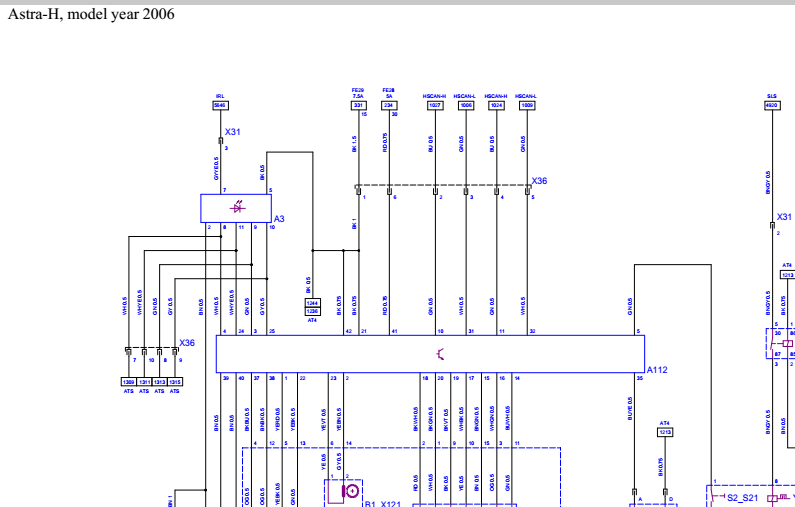Select the LED diode symbol inside component A3
795x507 pixels.
click(237, 207)
